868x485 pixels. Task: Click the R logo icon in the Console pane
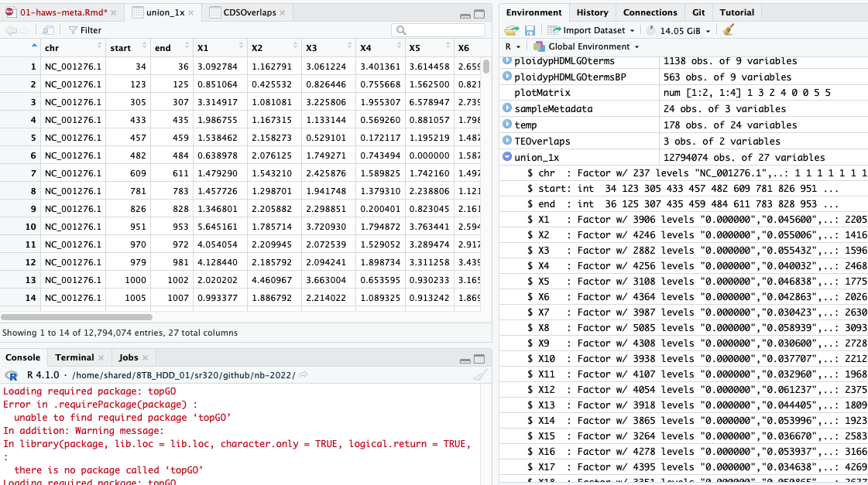pyautogui.click(x=11, y=376)
